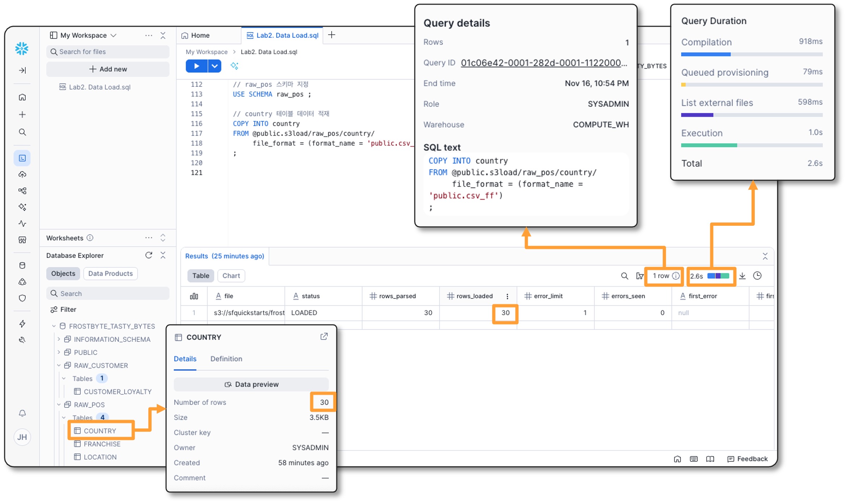Open query history clock icon
Viewport: 846px width, 504px height.
tap(757, 276)
